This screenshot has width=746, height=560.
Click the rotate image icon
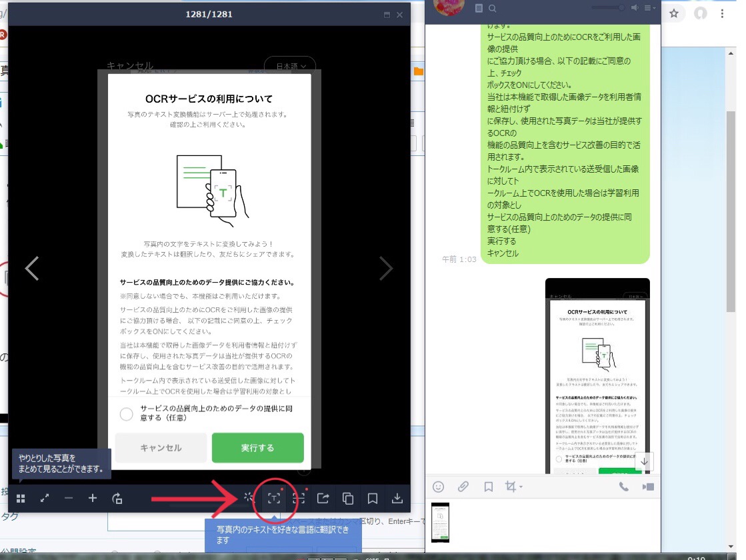pos(117,498)
